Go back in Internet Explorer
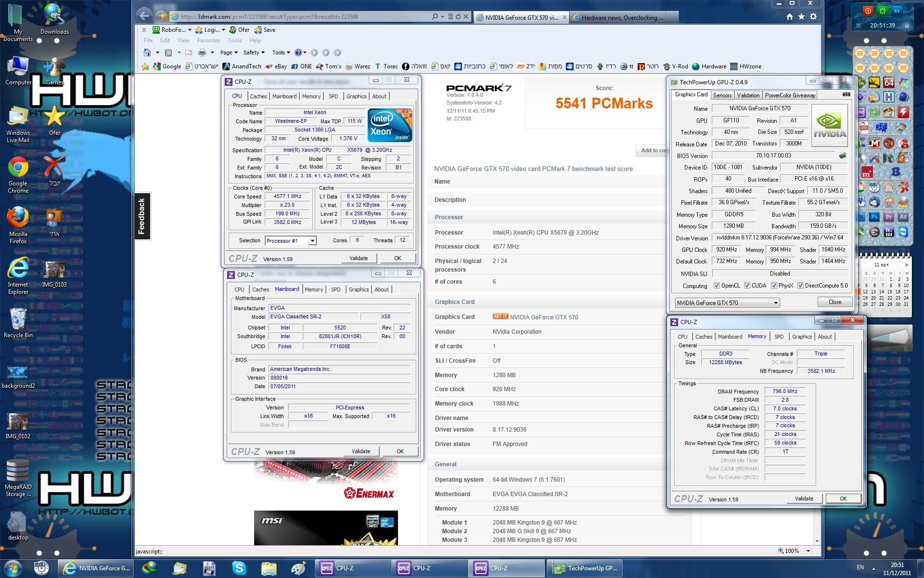 point(144,16)
